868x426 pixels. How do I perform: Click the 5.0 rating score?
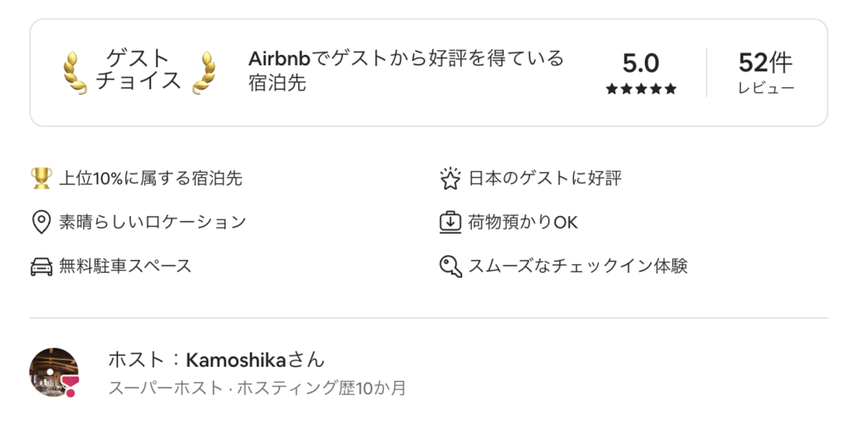(x=641, y=64)
